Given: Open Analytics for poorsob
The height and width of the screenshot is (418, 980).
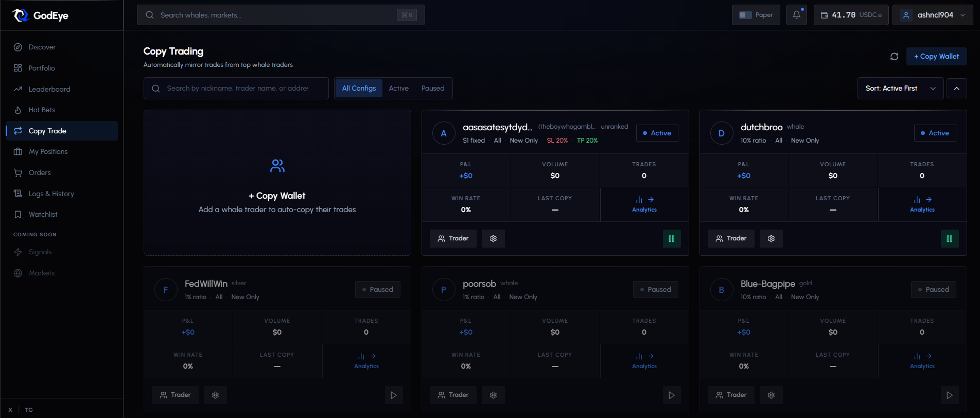Looking at the screenshot, I should (x=644, y=361).
